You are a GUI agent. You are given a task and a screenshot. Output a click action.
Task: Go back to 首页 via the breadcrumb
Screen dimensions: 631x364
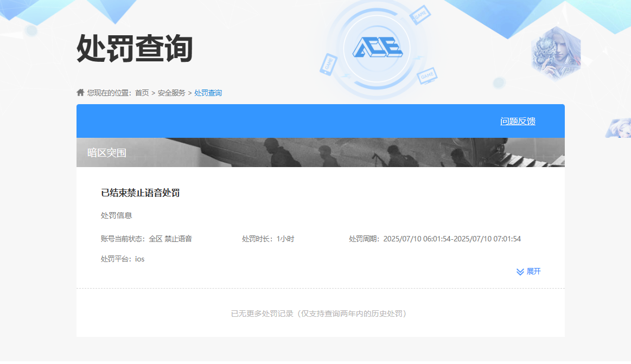pos(142,92)
